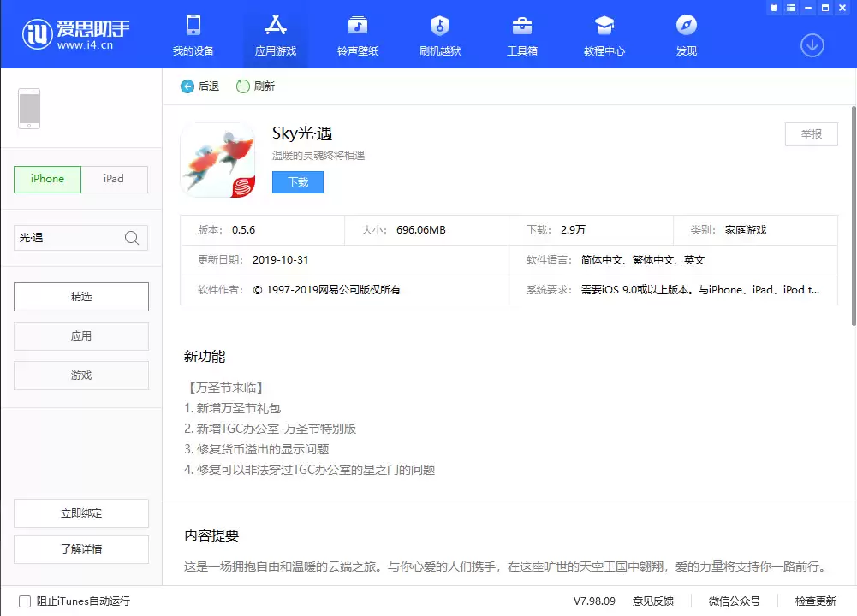Open the 发现 discover section
This screenshot has height=616, width=857.
coord(687,35)
